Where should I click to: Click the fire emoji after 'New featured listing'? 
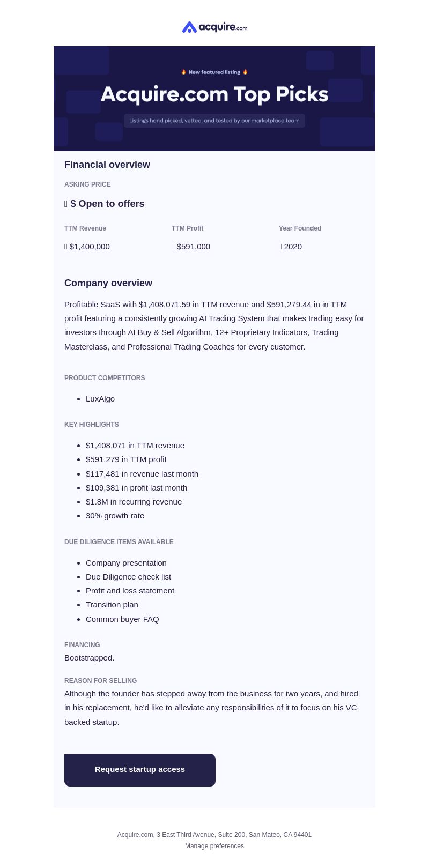pos(245,72)
